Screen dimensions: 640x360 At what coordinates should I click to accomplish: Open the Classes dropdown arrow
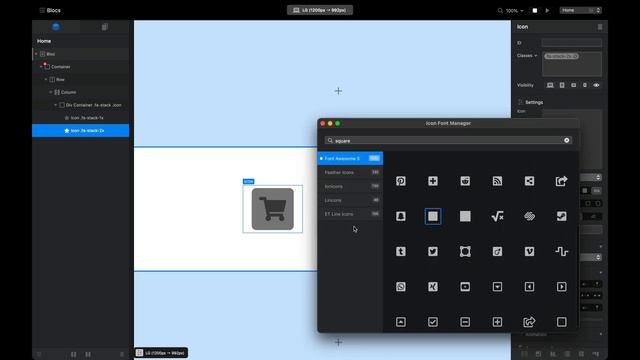point(536,56)
